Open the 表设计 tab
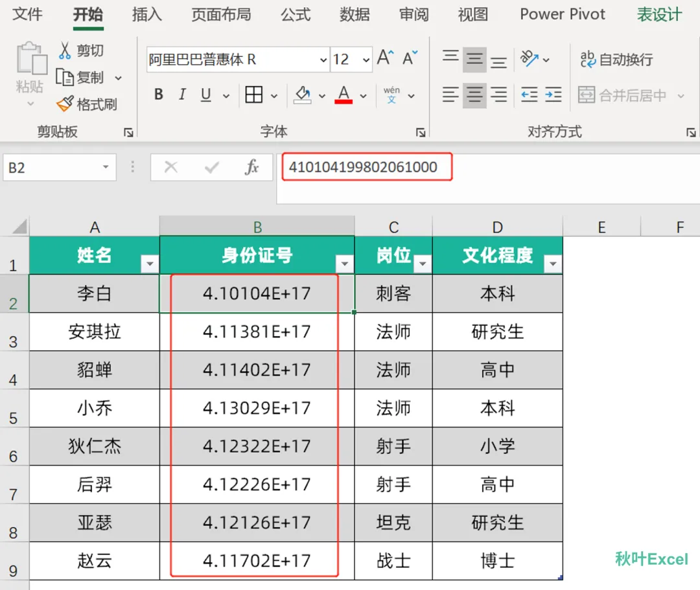This screenshot has width=700, height=590. tap(659, 14)
